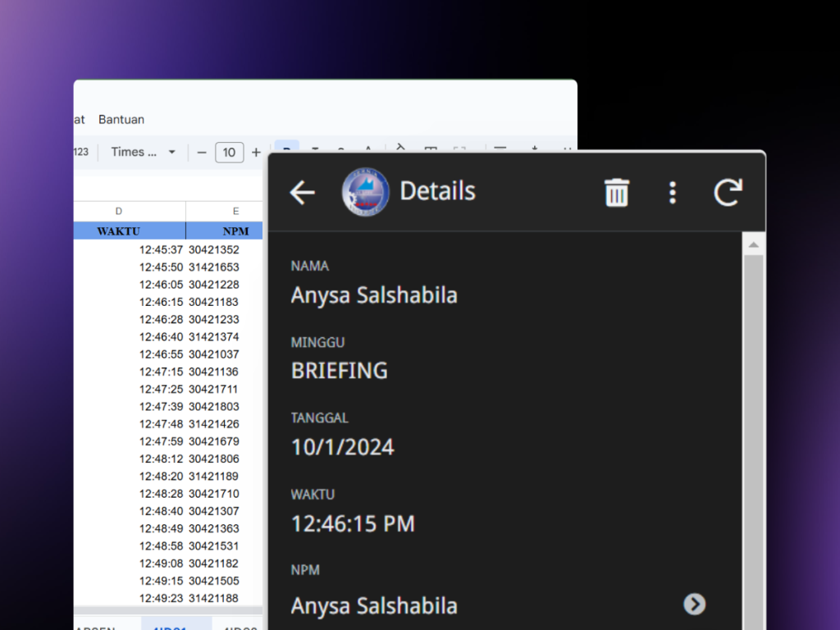840x630 pixels.
Task: Increase font size with the plus button
Action: click(x=256, y=152)
